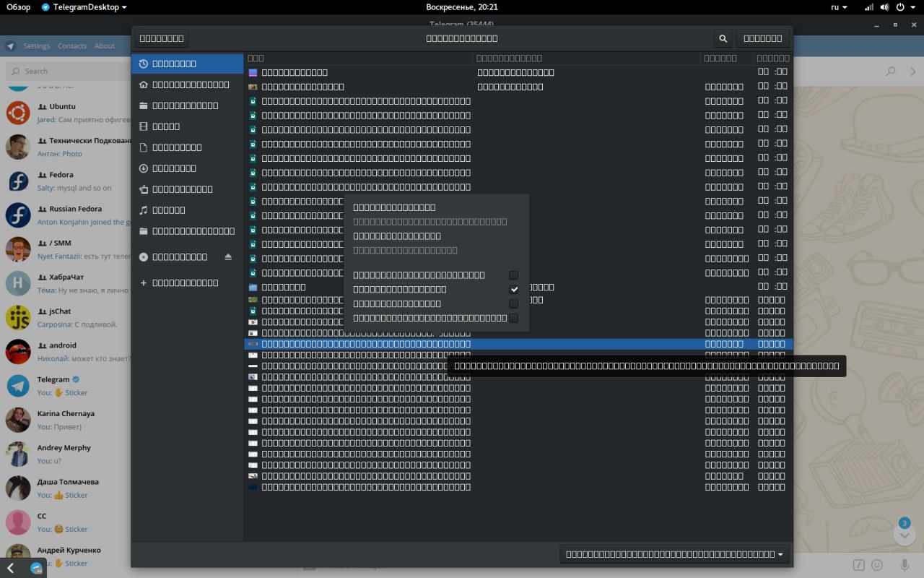Screen dimensions: 924x578
Task: Open the Music note-icon entry in the sidebar
Action: pos(187,210)
